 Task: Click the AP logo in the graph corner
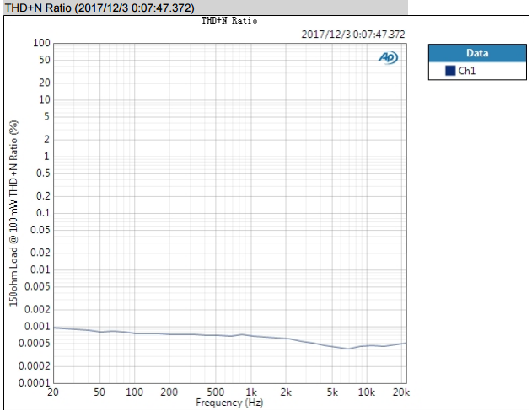pos(389,57)
